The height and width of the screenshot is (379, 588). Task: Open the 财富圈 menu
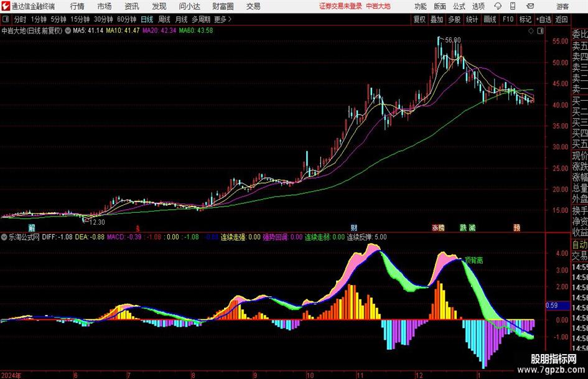pyautogui.click(x=223, y=6)
